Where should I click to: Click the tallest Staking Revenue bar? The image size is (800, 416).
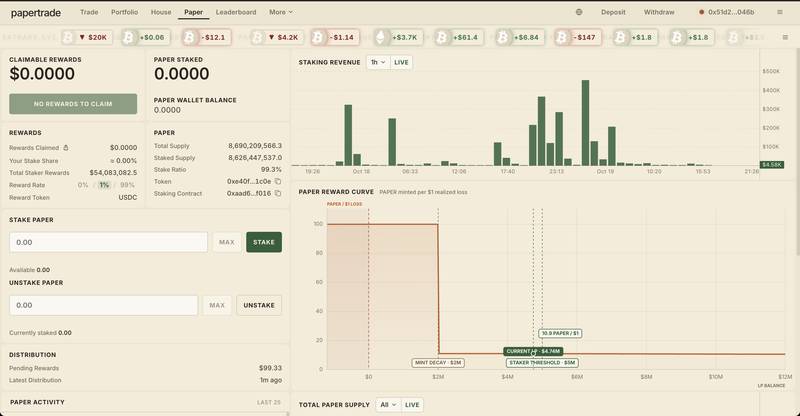coord(585,123)
